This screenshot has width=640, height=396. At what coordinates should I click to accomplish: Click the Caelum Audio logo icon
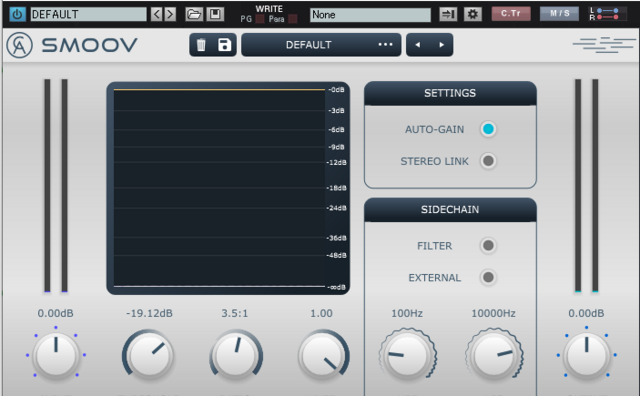click(19, 45)
